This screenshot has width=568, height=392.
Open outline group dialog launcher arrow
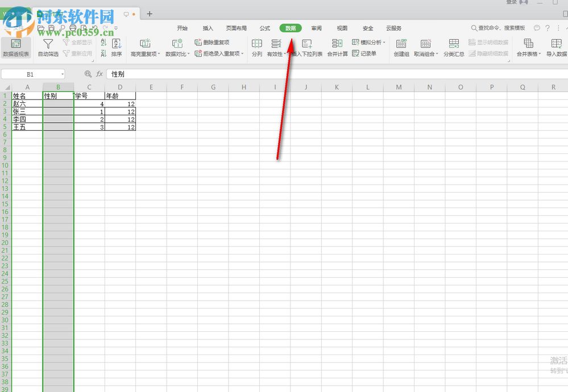[x=509, y=60]
